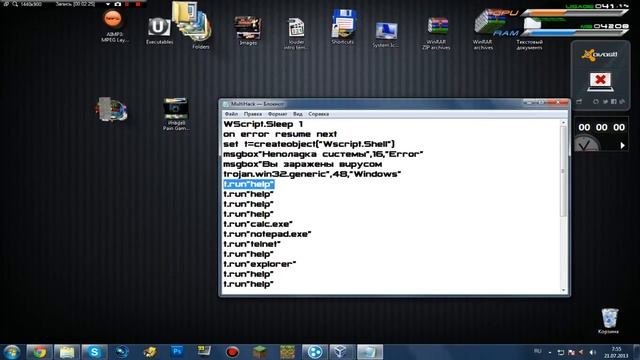Image resolution: width=640 pixels, height=360 pixels.
Task: Start the timer gadget play arrow
Action: (x=622, y=145)
